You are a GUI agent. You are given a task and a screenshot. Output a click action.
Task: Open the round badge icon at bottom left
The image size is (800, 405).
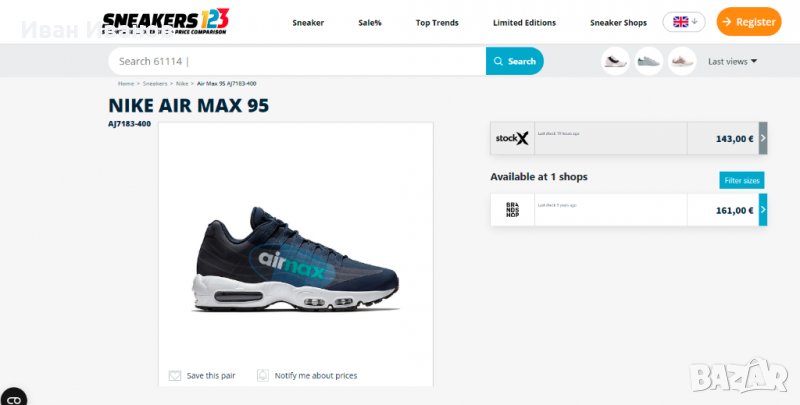12,397
